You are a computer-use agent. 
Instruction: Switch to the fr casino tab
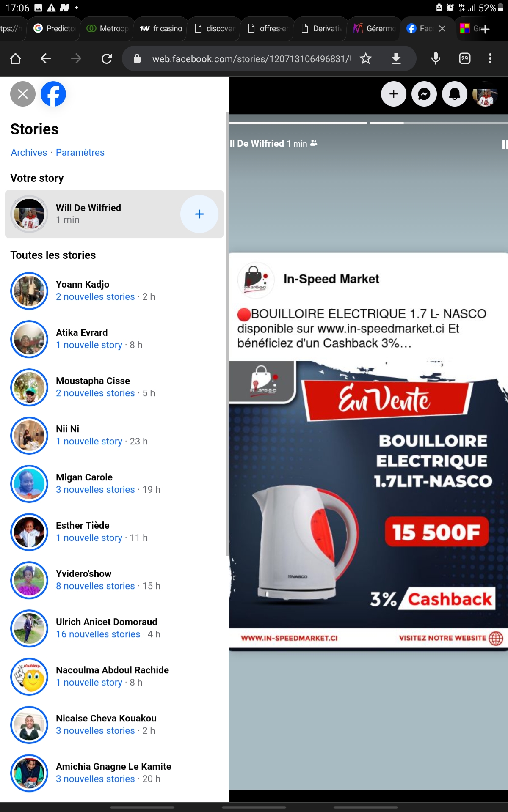click(x=161, y=28)
